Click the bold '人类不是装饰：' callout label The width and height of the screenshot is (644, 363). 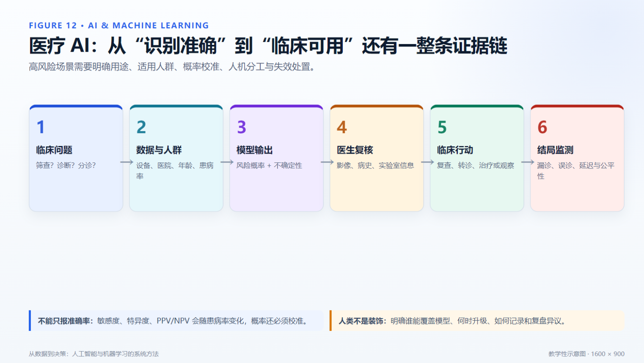pos(363,321)
